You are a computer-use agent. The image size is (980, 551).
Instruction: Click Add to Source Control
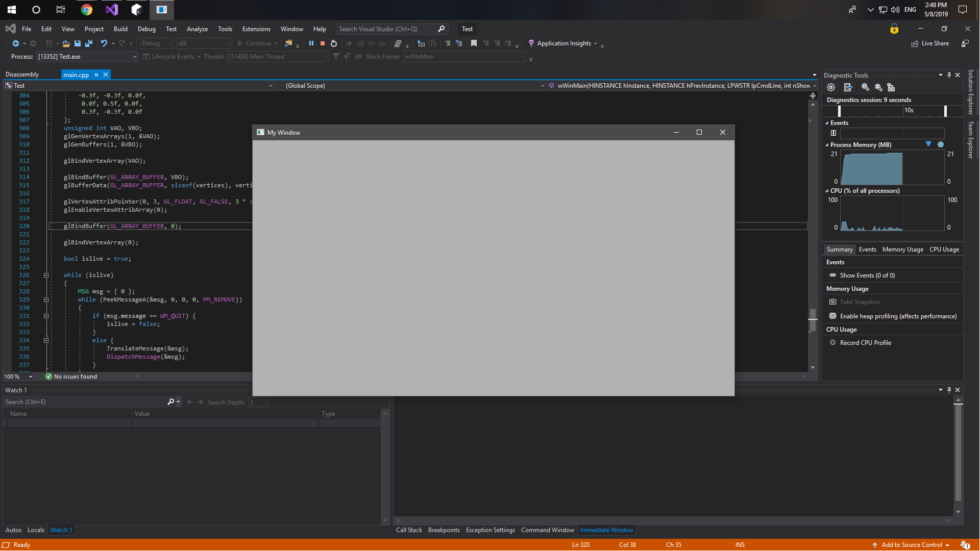pos(912,545)
